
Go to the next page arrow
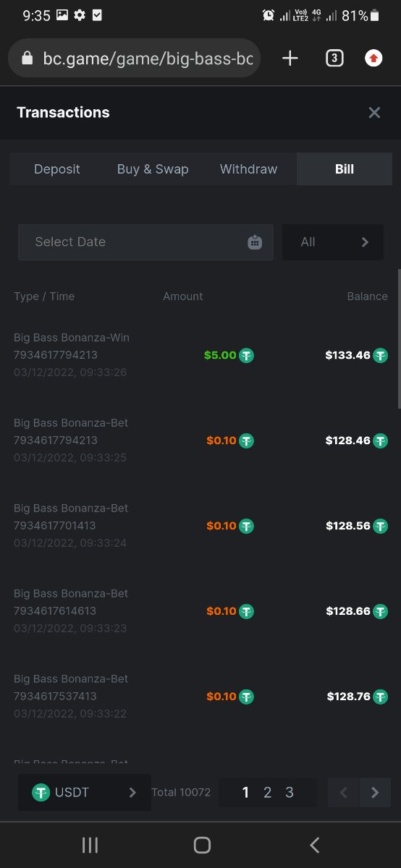(375, 793)
